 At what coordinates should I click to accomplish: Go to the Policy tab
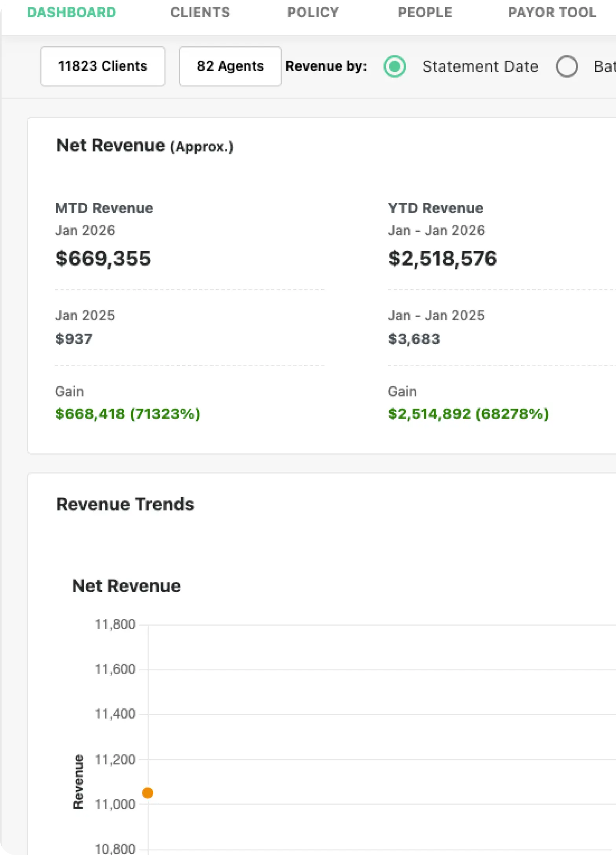313,13
